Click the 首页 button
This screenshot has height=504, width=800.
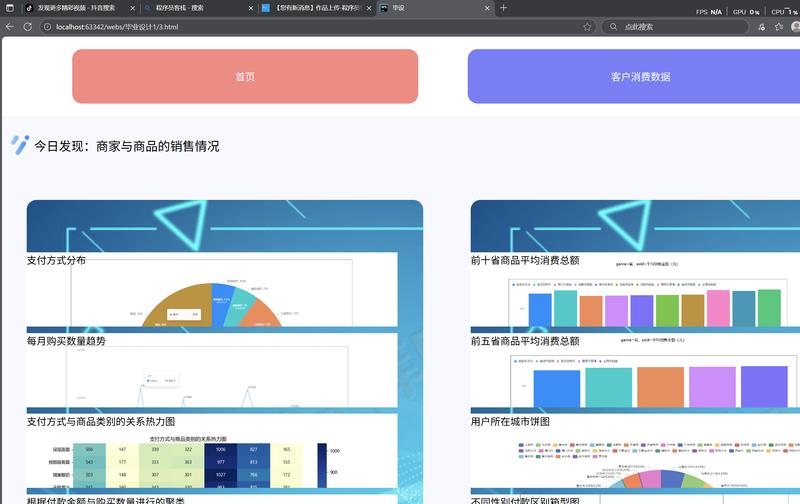click(x=245, y=77)
